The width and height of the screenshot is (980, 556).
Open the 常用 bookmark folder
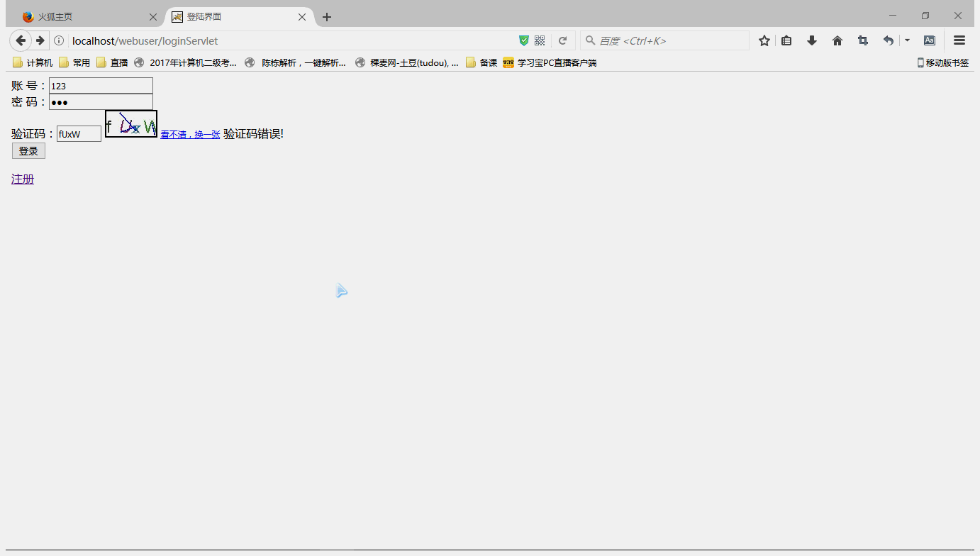tap(74, 62)
